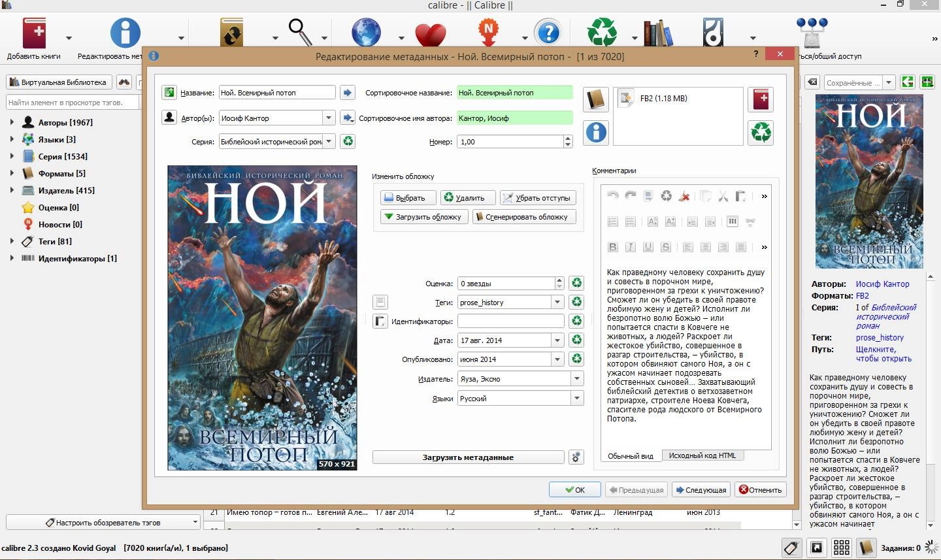Click the paste identifiers icon left of Идентификаторы
941x560 pixels.
(x=380, y=321)
